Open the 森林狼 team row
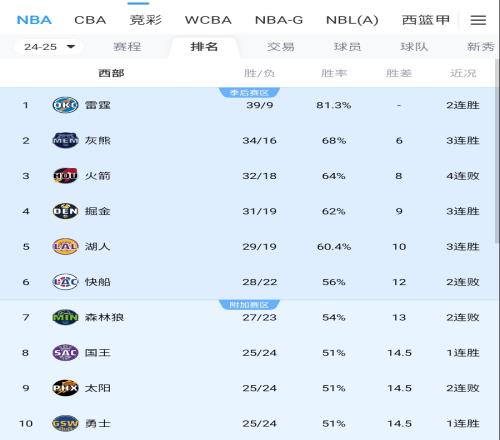 (248, 317)
